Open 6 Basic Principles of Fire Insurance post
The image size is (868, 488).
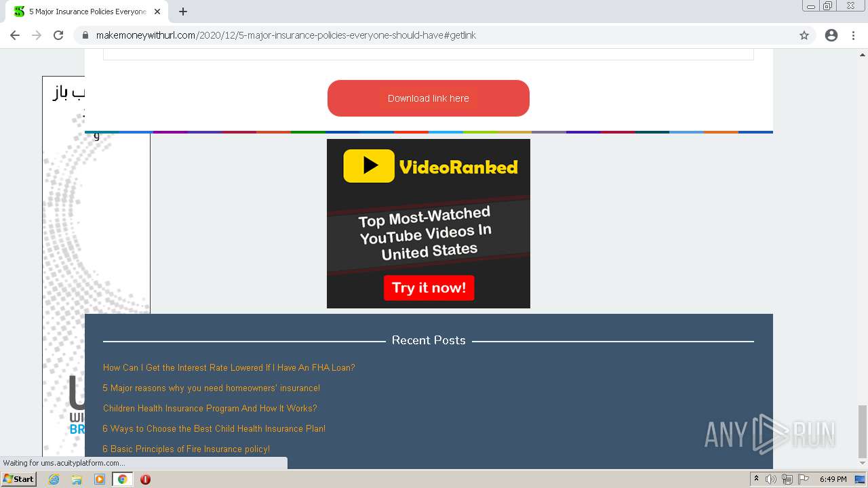[186, 449]
